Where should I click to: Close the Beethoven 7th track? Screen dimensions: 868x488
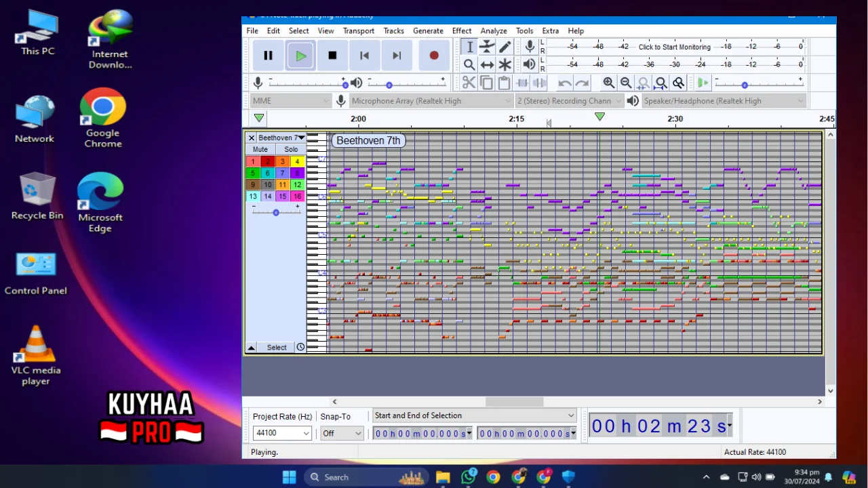(251, 138)
